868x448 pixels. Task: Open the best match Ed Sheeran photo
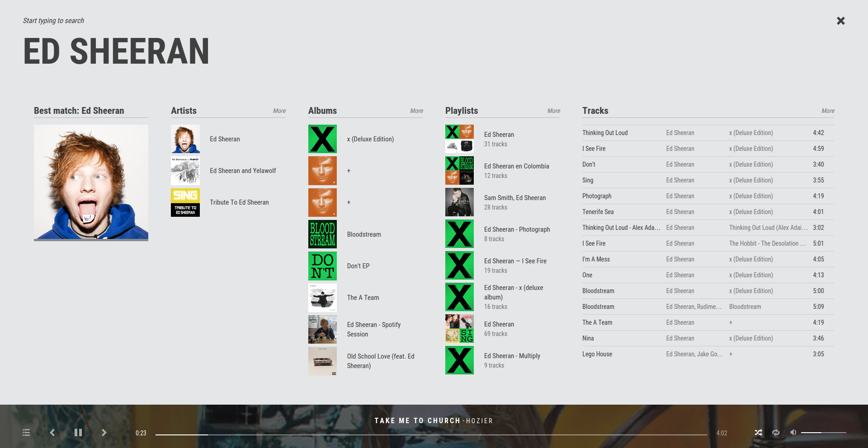click(x=91, y=182)
